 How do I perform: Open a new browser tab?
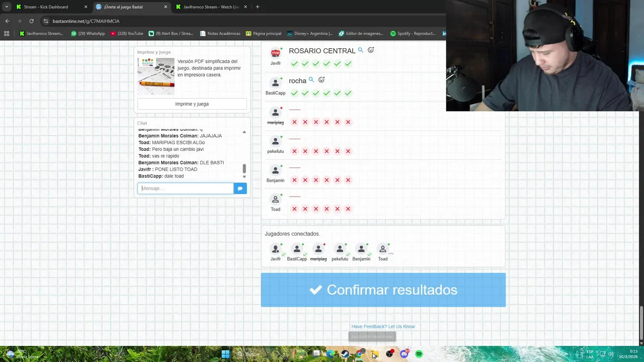tap(257, 7)
